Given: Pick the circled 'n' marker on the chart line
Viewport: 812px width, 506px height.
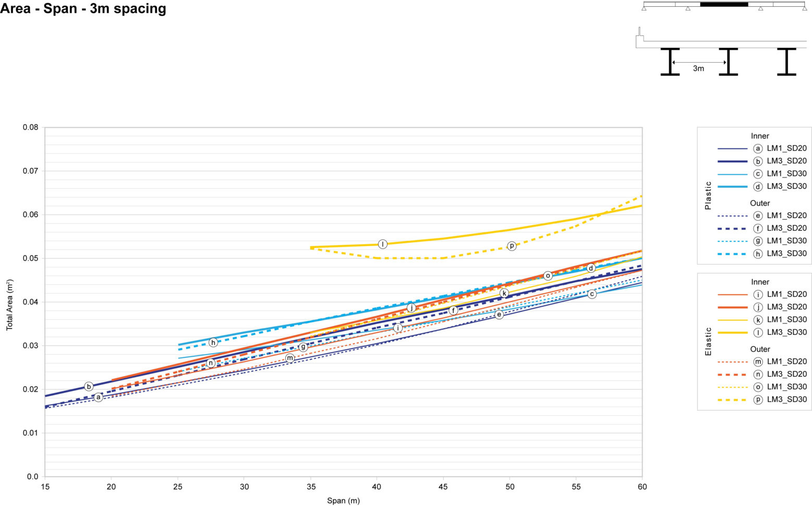Looking at the screenshot, I should 211,363.
